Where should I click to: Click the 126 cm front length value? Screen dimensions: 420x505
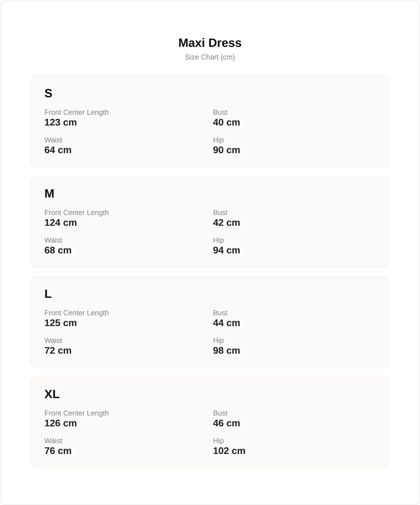[61, 423]
